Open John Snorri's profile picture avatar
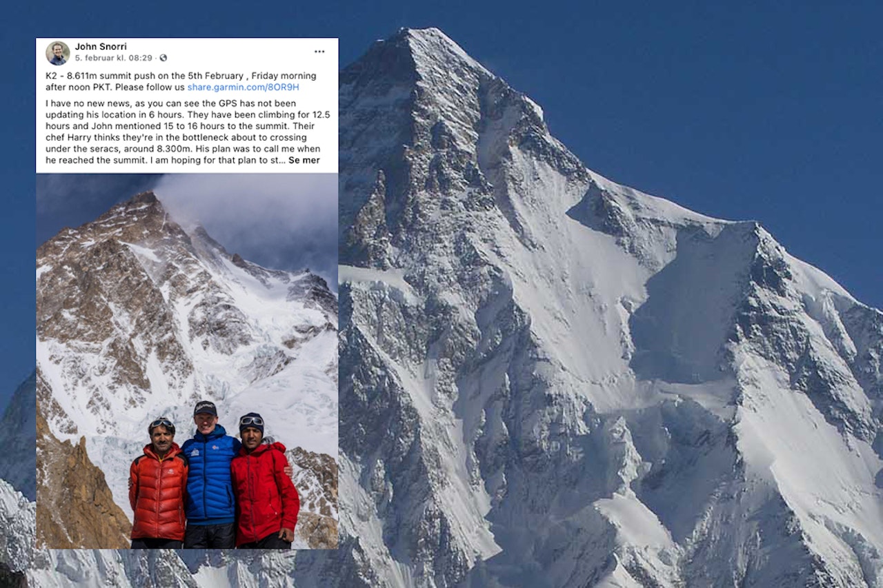883x588 pixels. click(58, 53)
